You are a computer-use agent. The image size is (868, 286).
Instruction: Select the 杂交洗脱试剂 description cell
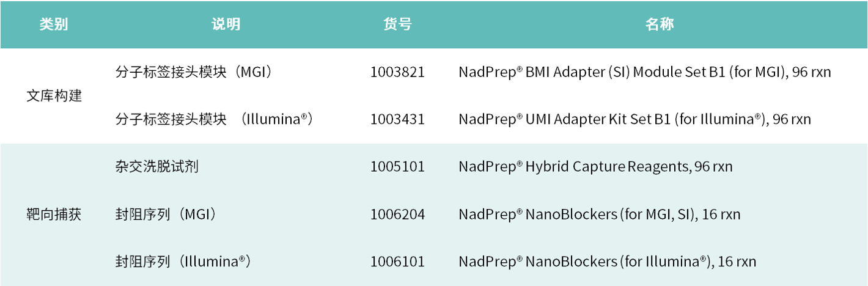[x=156, y=167]
